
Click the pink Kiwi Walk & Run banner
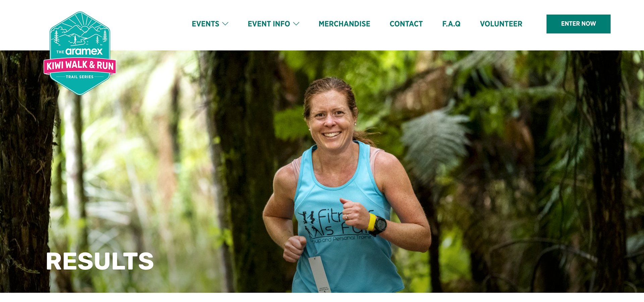(80, 66)
